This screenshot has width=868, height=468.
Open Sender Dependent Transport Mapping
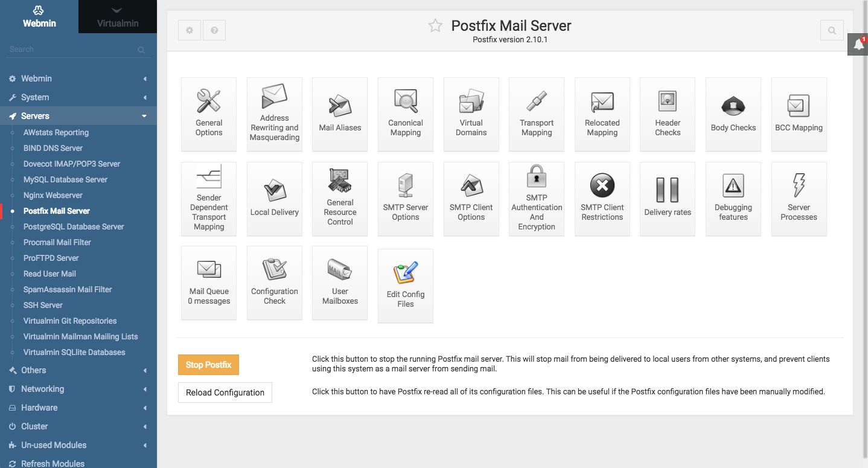[x=209, y=198]
